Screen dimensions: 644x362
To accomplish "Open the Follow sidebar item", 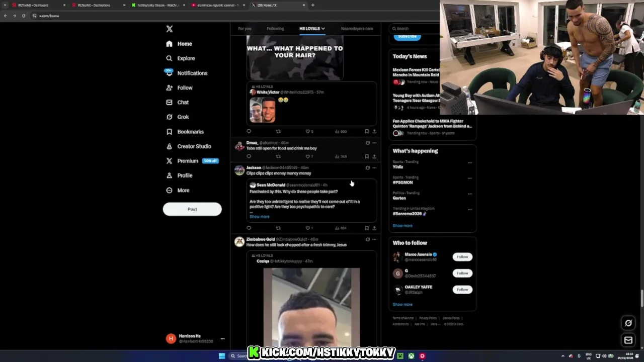I will (x=180, y=87).
